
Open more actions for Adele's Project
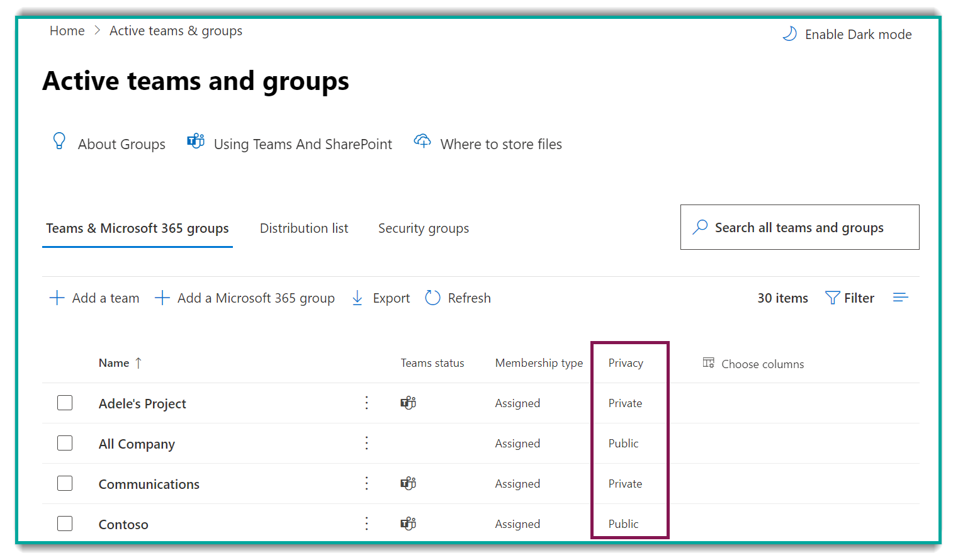click(367, 403)
